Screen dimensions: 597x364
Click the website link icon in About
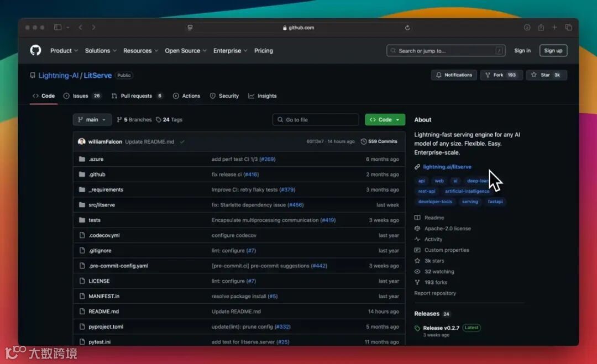pos(417,167)
